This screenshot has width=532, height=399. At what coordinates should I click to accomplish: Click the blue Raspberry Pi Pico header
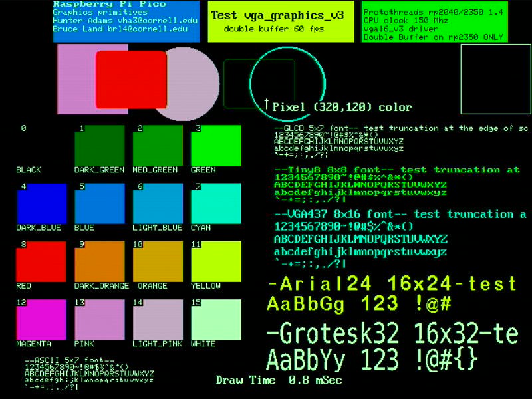[126, 21]
